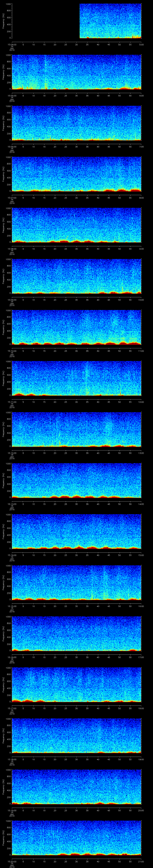Click the spectrogram panel starting at 15:06:00

pyautogui.click(x=77, y=123)
